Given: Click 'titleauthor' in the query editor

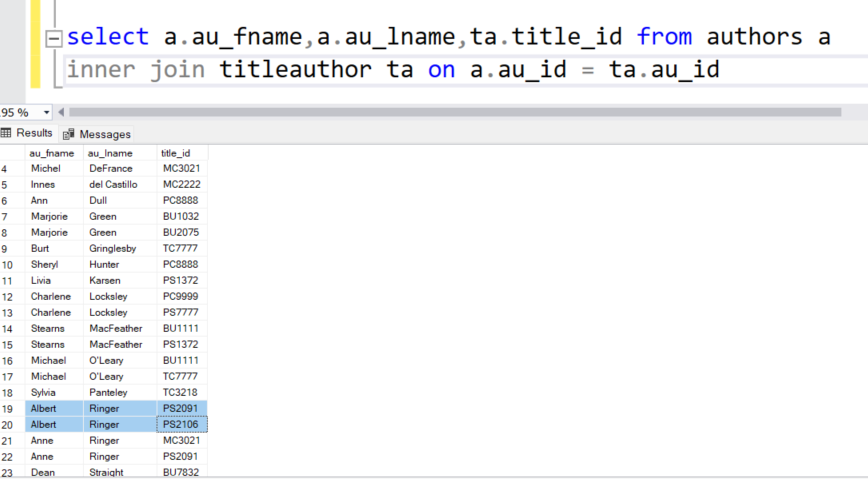Looking at the screenshot, I should (x=296, y=69).
